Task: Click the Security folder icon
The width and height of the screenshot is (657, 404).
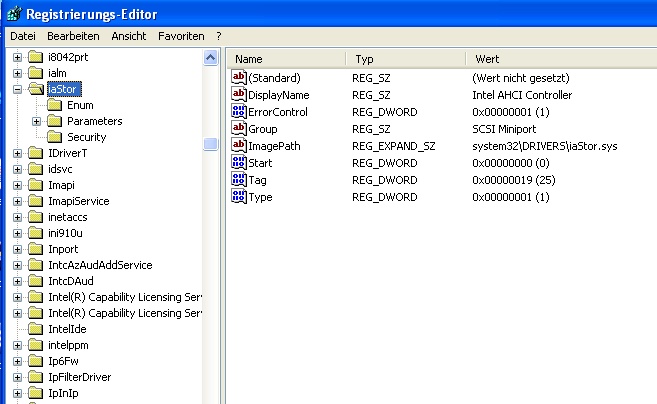Action: coord(54,137)
